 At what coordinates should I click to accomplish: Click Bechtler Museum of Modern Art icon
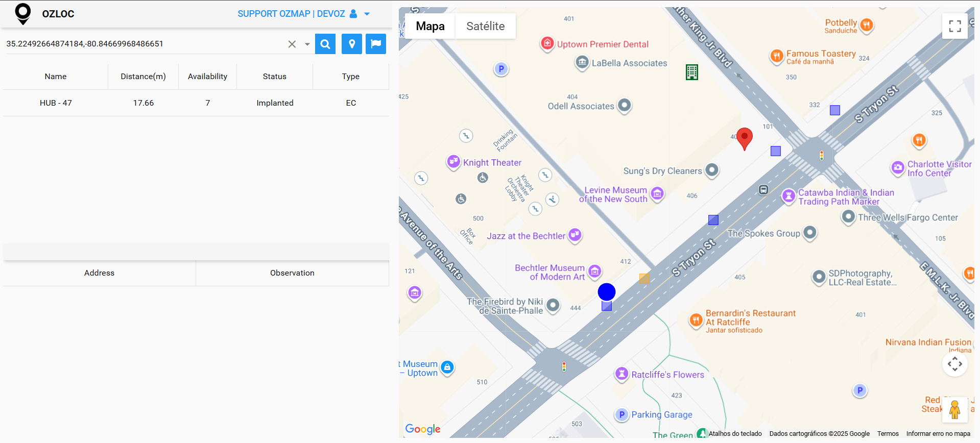point(595,272)
